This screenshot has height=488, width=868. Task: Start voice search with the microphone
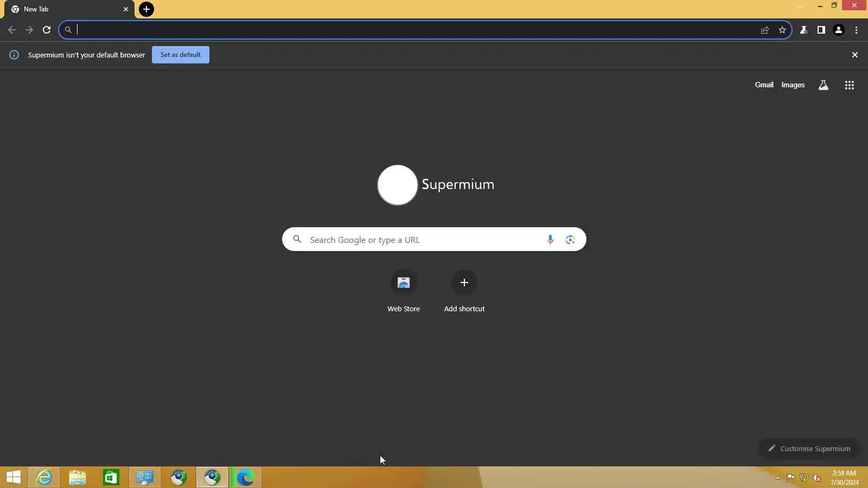pos(550,239)
